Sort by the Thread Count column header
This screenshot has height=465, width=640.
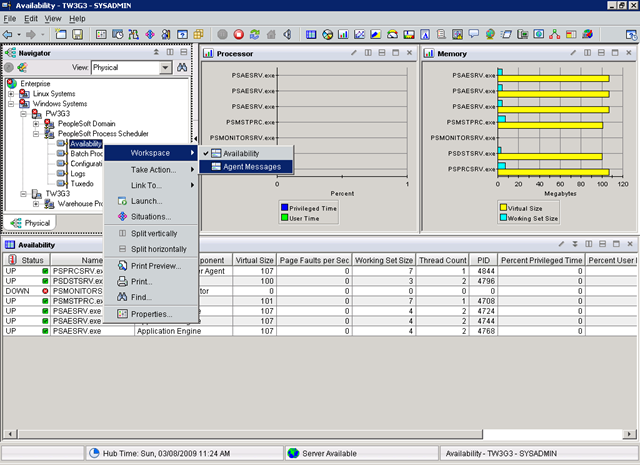(x=442, y=260)
